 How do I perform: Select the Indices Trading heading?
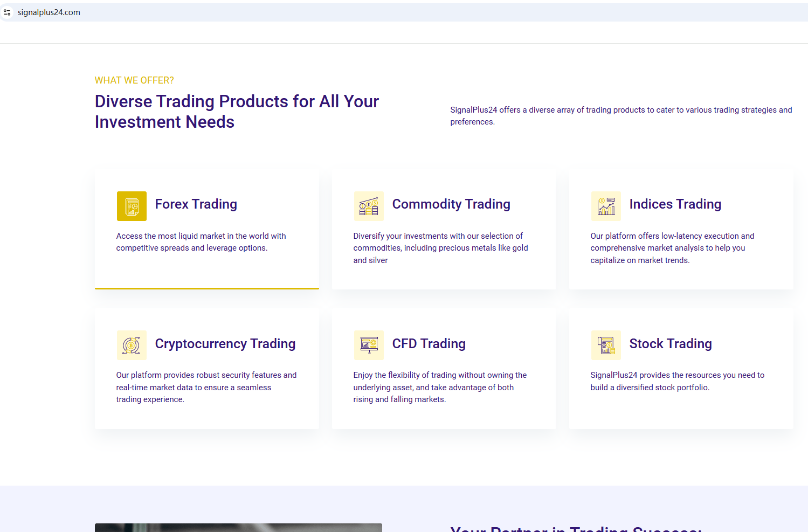pos(675,204)
